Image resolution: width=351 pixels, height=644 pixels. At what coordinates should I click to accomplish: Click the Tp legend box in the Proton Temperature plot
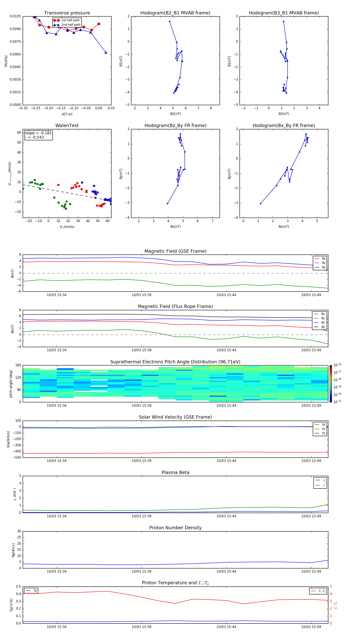tap(31, 591)
